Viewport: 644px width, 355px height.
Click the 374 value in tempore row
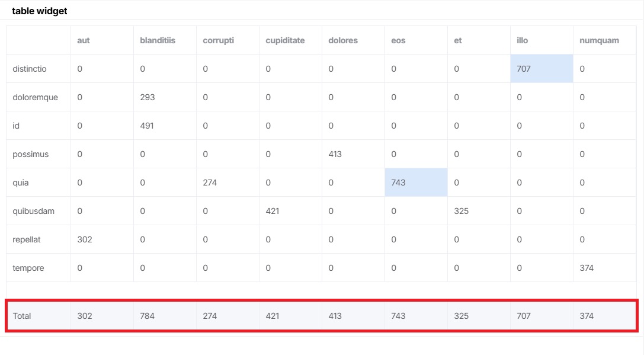pos(586,268)
